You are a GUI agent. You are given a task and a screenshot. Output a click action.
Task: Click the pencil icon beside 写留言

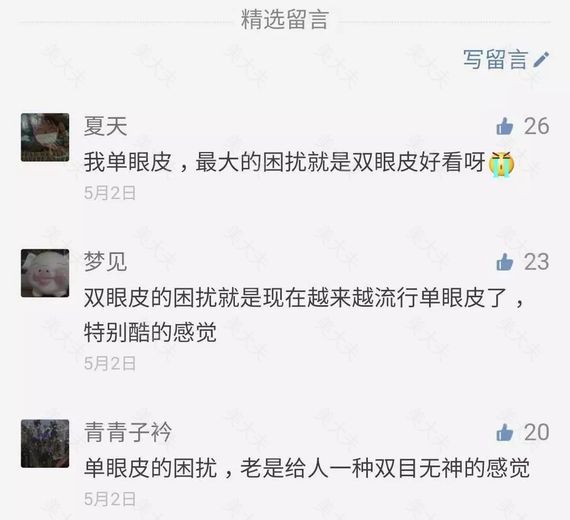pos(541,60)
